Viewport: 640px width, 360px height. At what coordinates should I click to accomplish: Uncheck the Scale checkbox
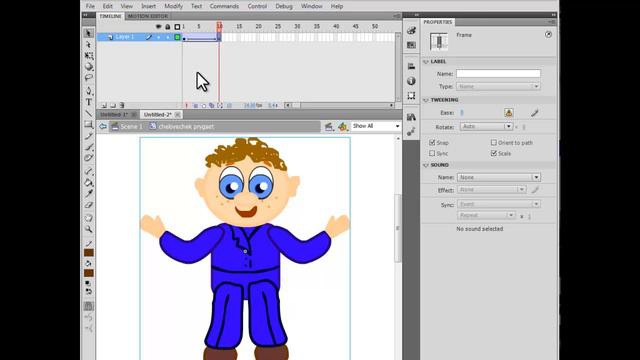point(493,153)
